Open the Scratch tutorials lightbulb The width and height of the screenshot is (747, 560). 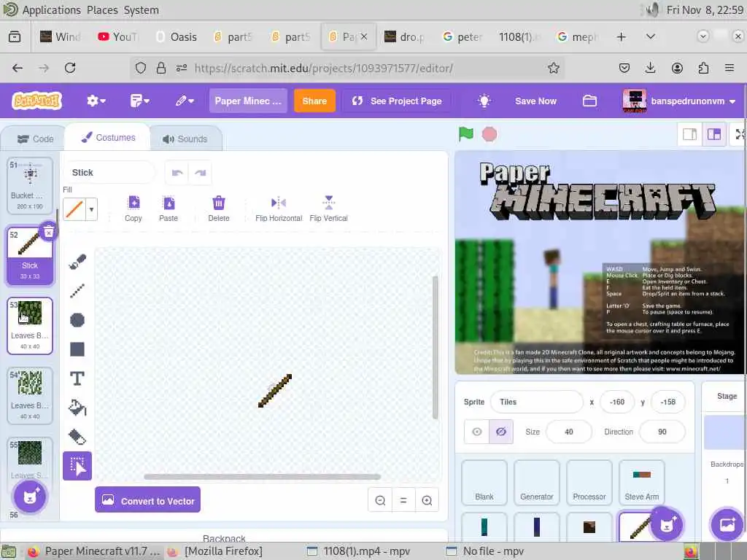tap(484, 101)
